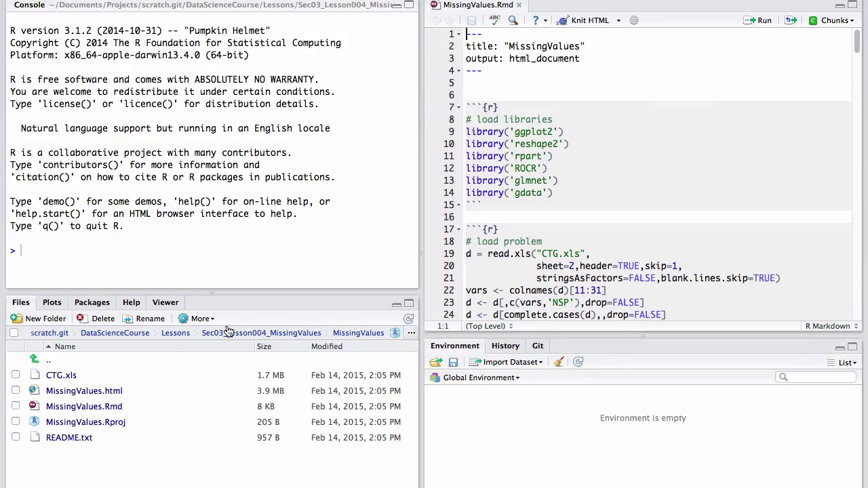Viewport: 868px width, 488px height.
Task: Open the DataScienceCourse breadcrumb link
Action: coord(115,333)
